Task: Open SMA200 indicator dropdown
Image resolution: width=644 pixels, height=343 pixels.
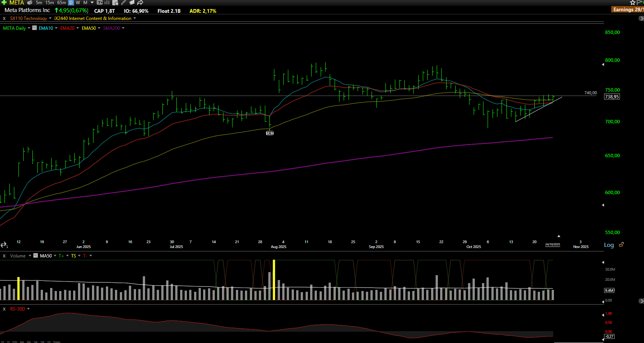Action: (x=123, y=28)
